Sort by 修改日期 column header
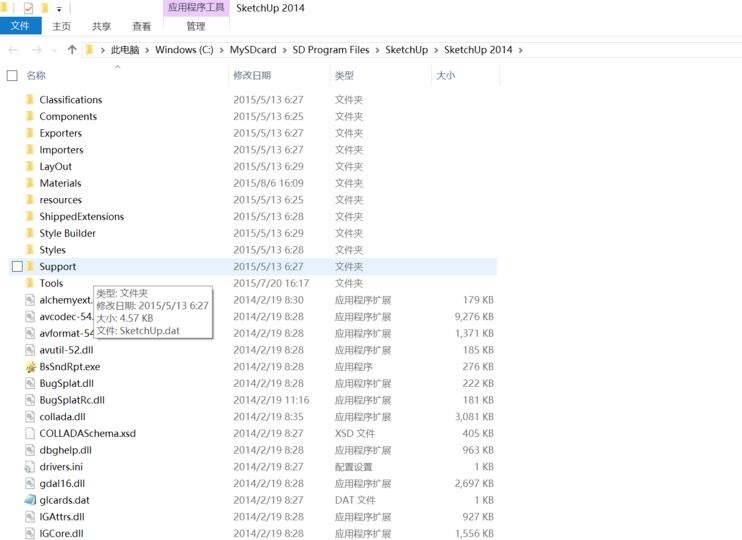742x540 pixels. [252, 75]
